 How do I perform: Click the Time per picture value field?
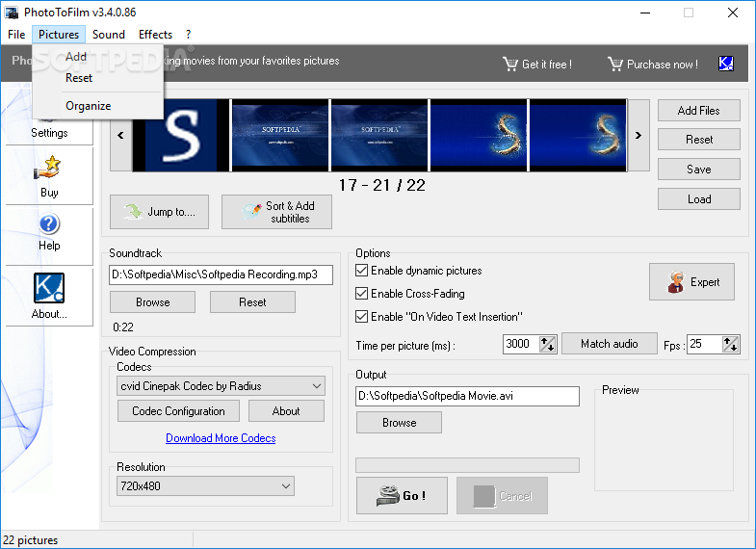click(521, 344)
